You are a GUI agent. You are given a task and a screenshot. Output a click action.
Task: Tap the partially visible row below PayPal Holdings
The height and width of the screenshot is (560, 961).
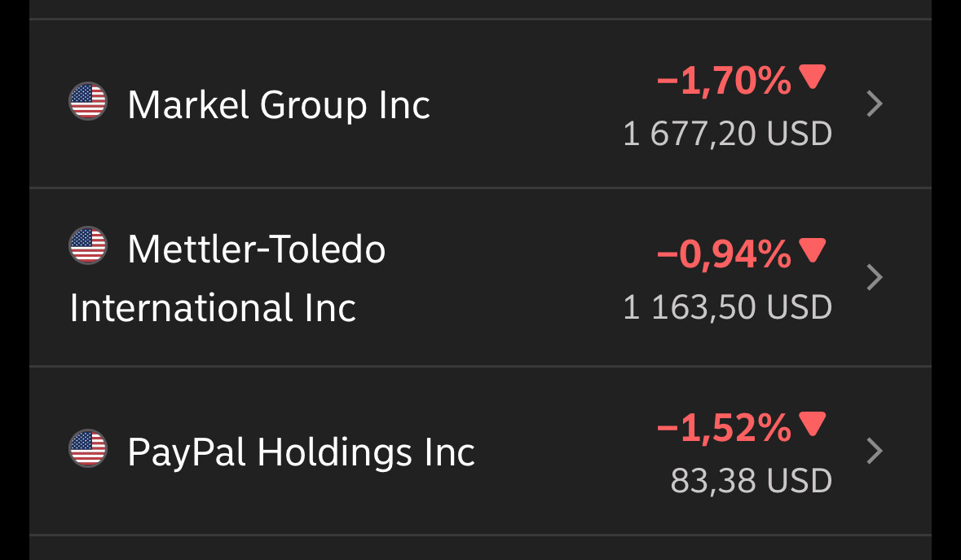[480, 549]
